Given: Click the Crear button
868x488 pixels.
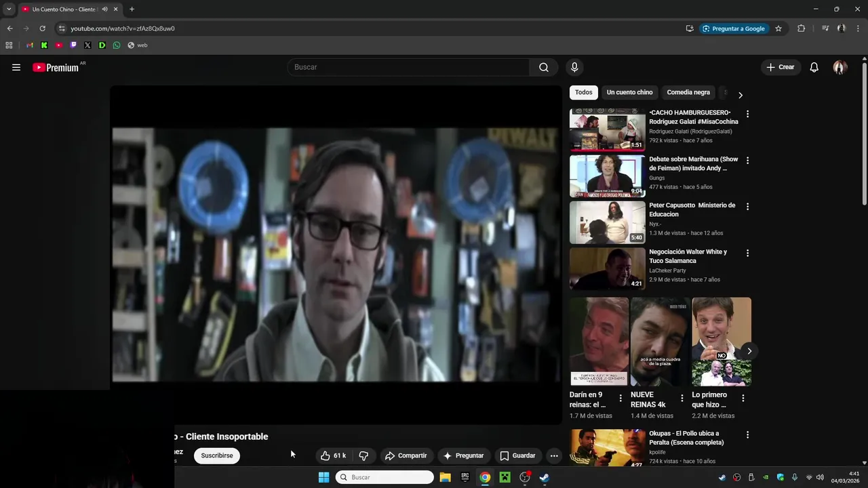Looking at the screenshot, I should click(780, 67).
